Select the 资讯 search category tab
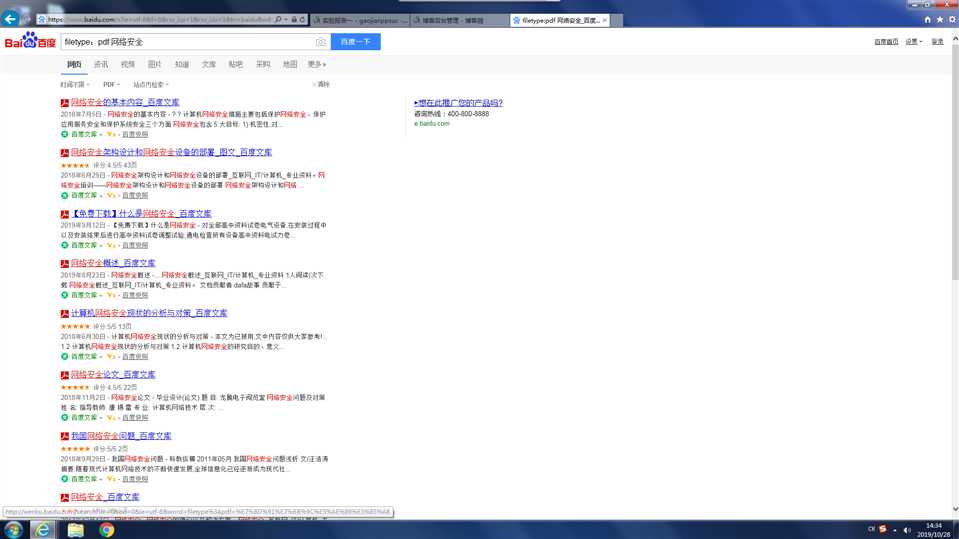Viewport: 959px width, 539px height. [101, 64]
